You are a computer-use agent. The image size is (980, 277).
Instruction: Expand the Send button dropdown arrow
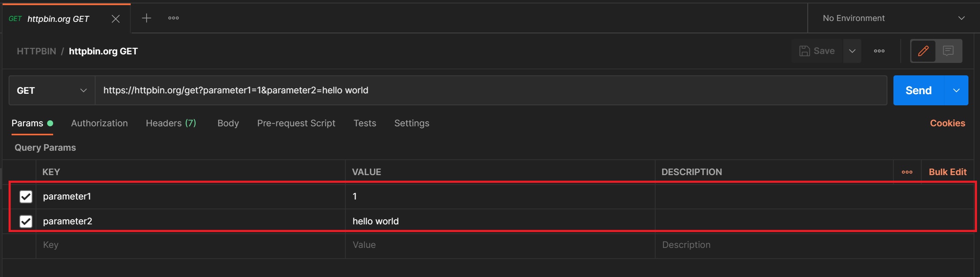click(956, 90)
